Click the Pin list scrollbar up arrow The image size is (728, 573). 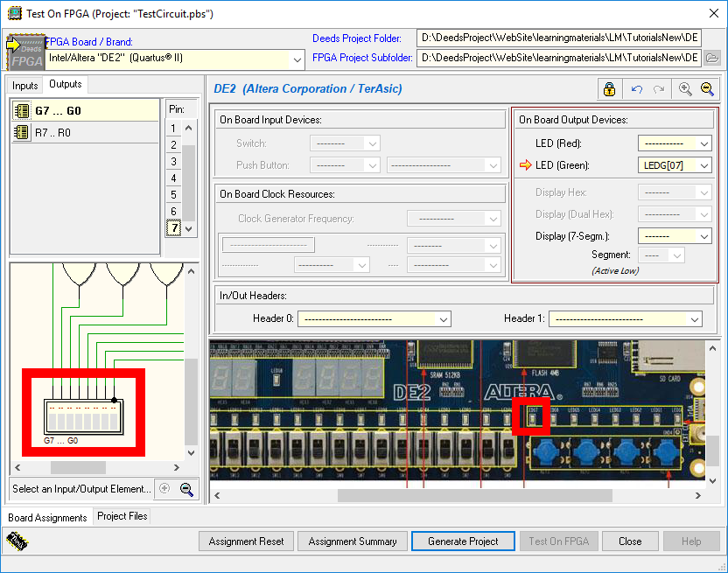pyautogui.click(x=188, y=128)
